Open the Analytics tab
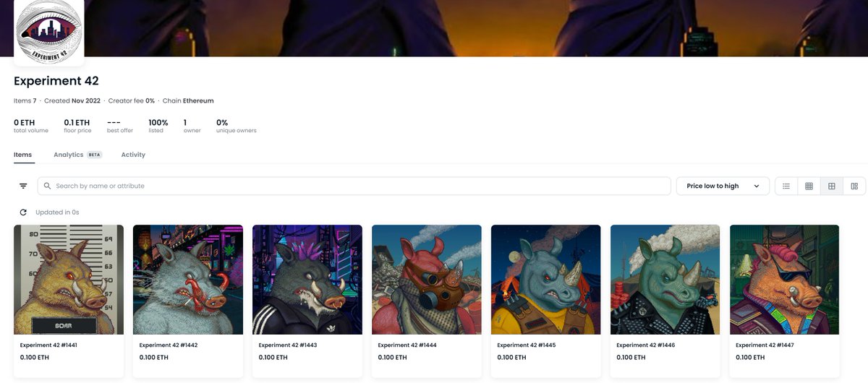The width and height of the screenshot is (868, 383). click(69, 155)
